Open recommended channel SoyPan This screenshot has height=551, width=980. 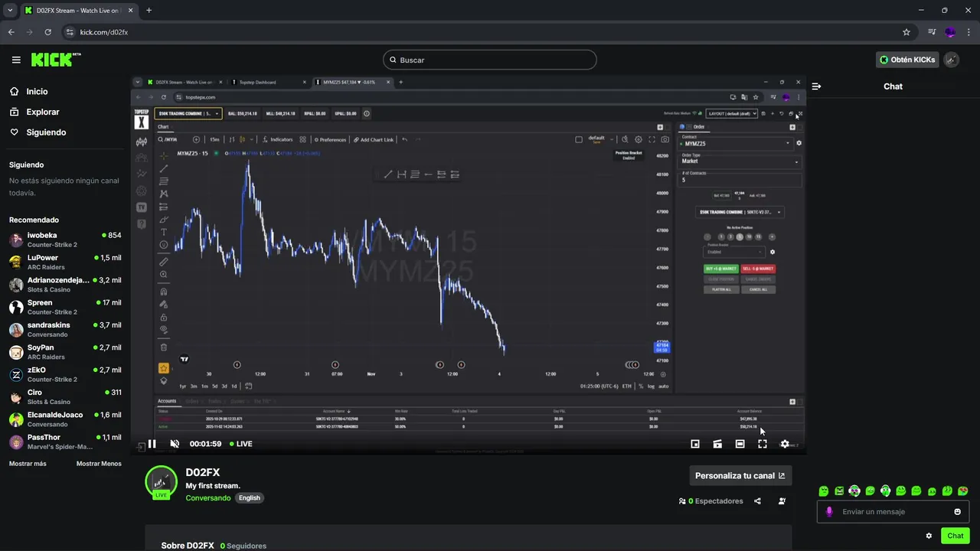click(x=65, y=352)
